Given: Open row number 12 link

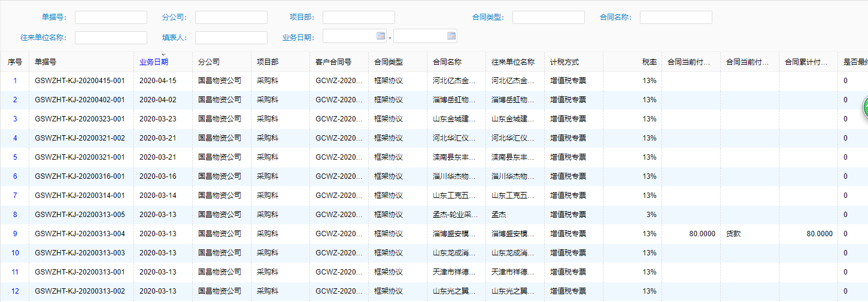Looking at the screenshot, I should pos(15,291).
